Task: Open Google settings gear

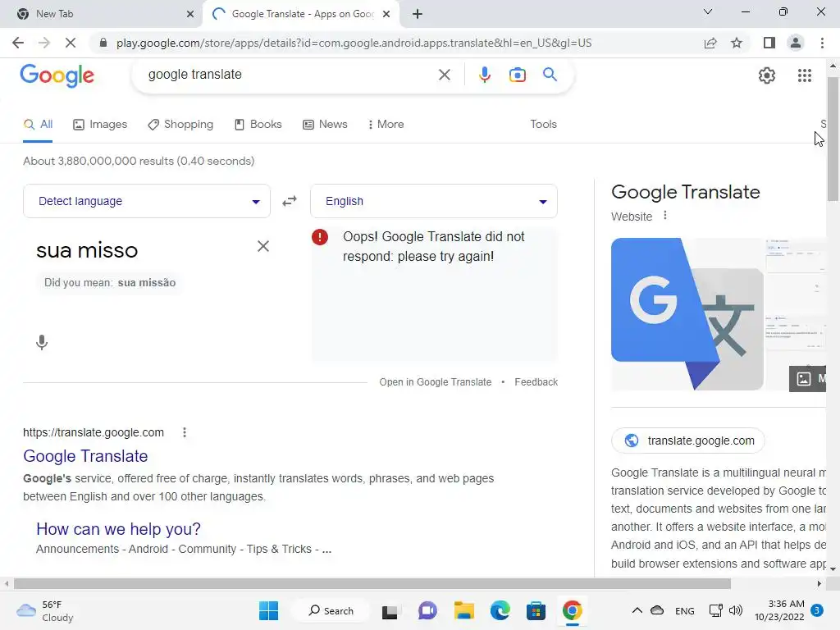Action: [767, 75]
